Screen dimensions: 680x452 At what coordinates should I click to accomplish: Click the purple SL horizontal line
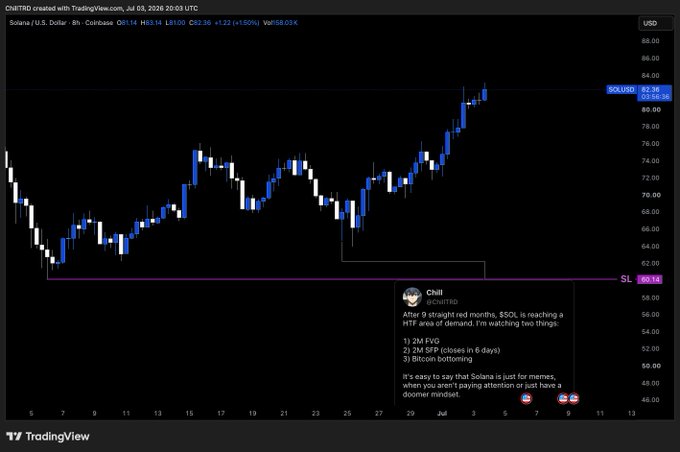click(332, 279)
